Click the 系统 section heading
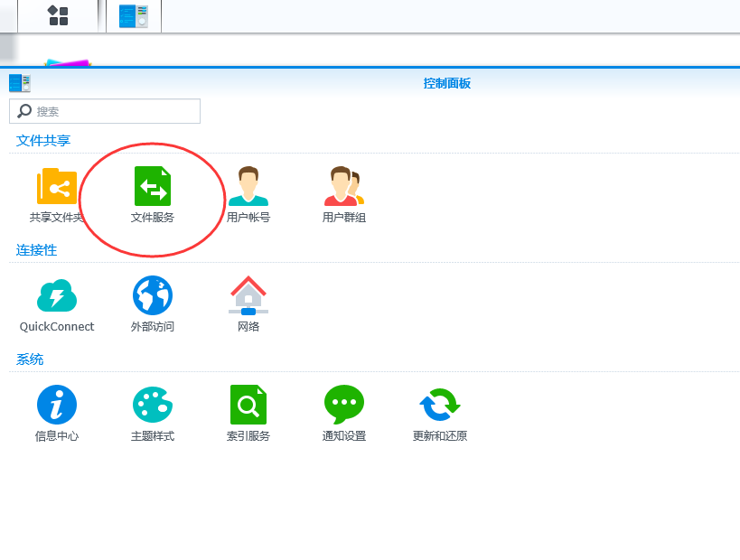This screenshot has width=740, height=560. click(30, 359)
